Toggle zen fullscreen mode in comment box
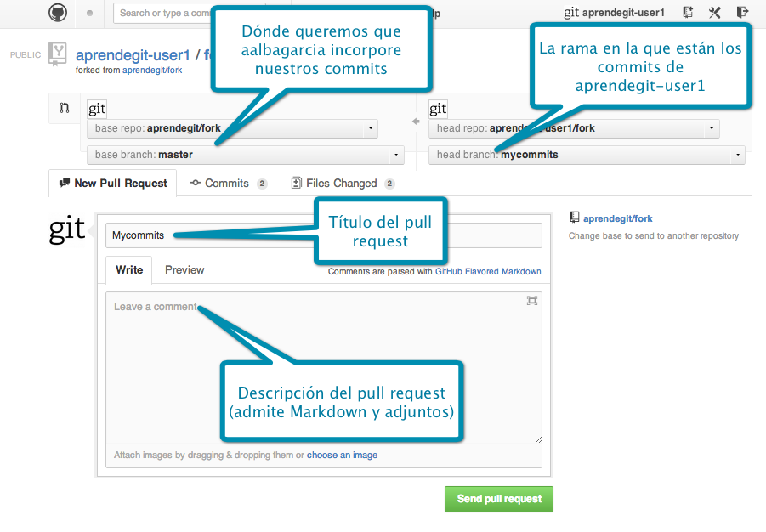The width and height of the screenshot is (766, 532). coord(532,301)
